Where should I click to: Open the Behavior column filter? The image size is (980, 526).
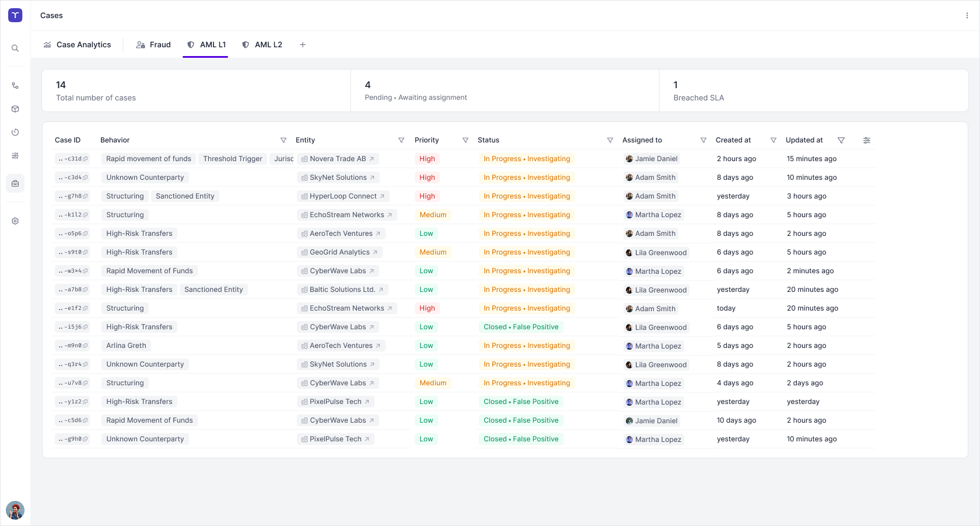tap(283, 140)
